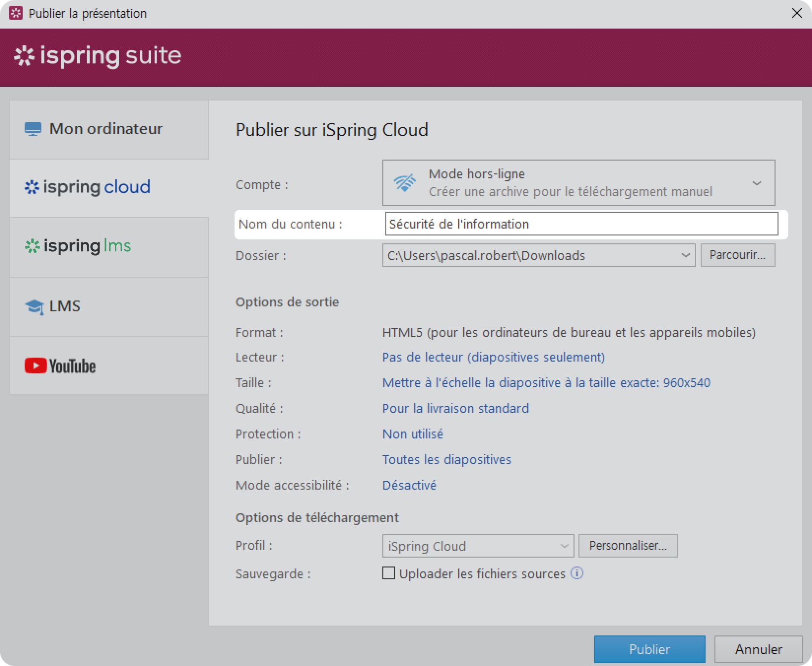
Task: Open the Pas de lecteur player link
Action: pos(493,357)
